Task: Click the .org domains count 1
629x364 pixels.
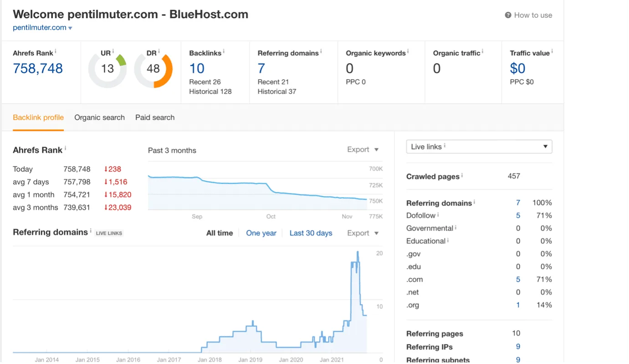Action: pyautogui.click(x=518, y=305)
